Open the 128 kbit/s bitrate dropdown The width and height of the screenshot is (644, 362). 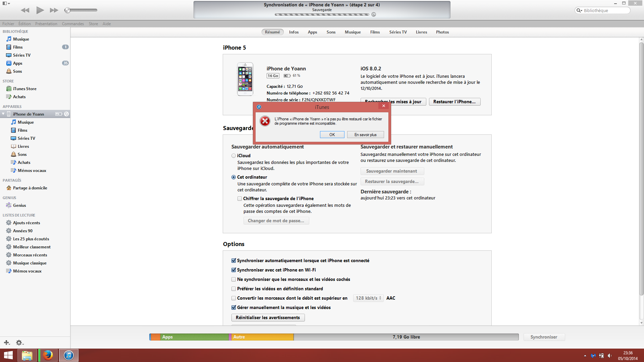368,298
